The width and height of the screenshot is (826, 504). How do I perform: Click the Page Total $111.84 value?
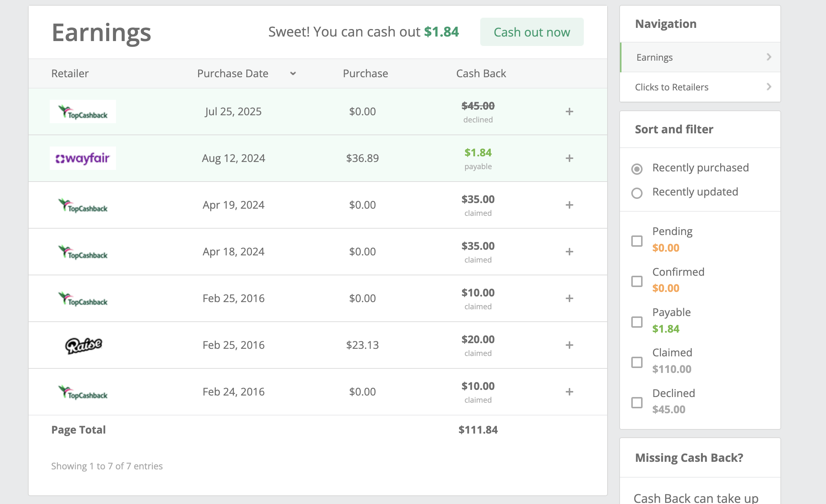[478, 430]
